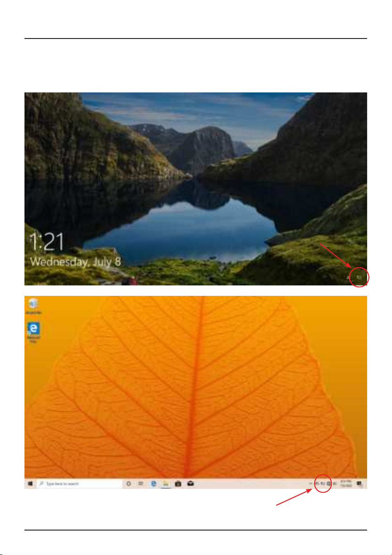This screenshot has height=555, width=392.
Task: Open the Microsoft Store taskbar icon
Action: click(178, 484)
